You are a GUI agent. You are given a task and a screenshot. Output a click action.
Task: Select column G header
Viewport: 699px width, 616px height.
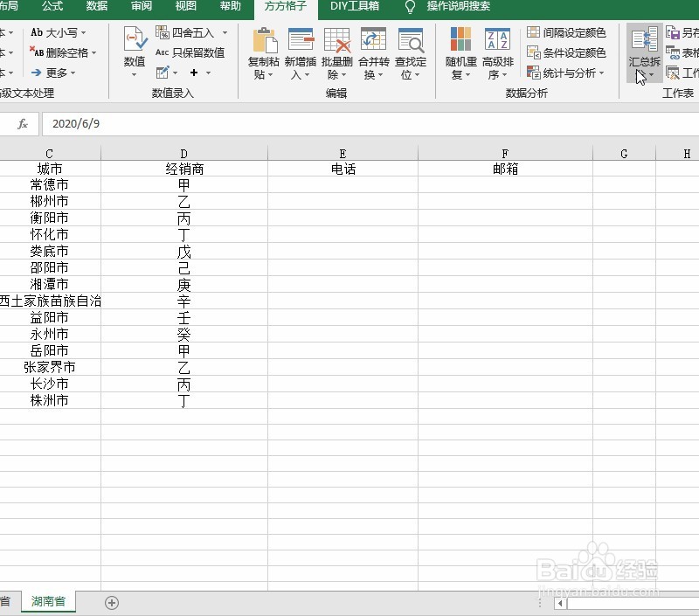click(624, 154)
